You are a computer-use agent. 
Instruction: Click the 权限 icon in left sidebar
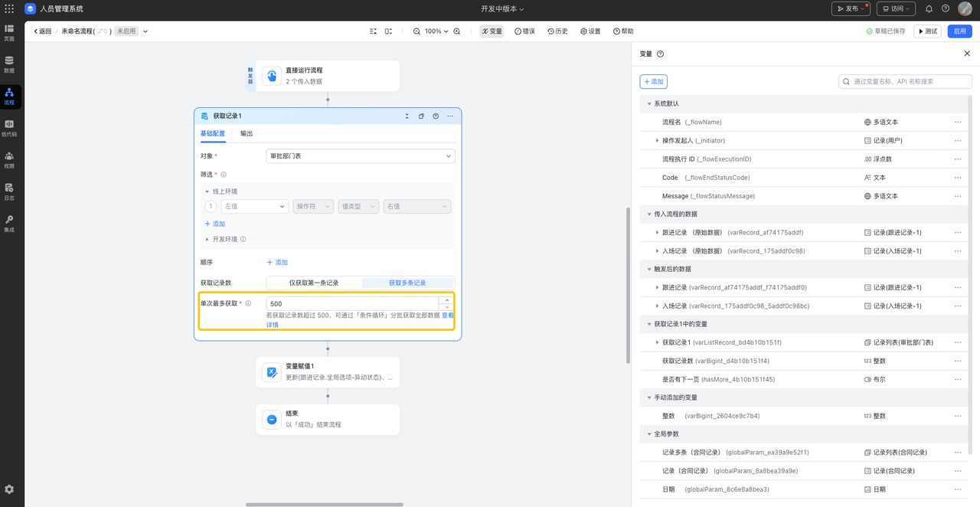pyautogui.click(x=9, y=159)
